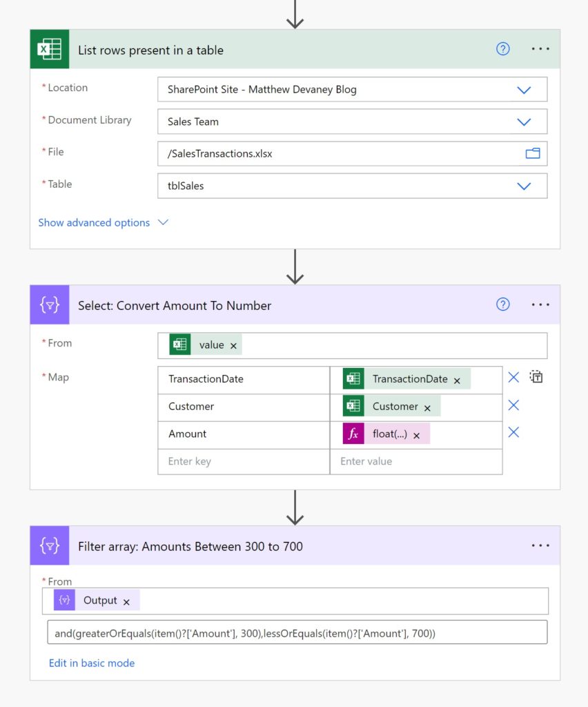The width and height of the screenshot is (588, 707).
Task: Click the List rows present in a table title
Action: point(150,50)
